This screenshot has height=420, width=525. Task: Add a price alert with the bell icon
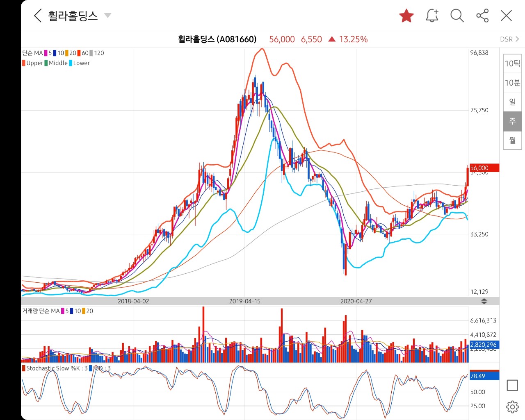pyautogui.click(x=432, y=16)
